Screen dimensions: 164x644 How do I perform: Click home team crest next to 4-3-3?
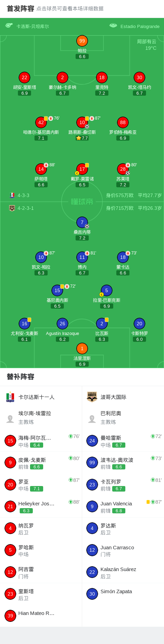coord(12,195)
